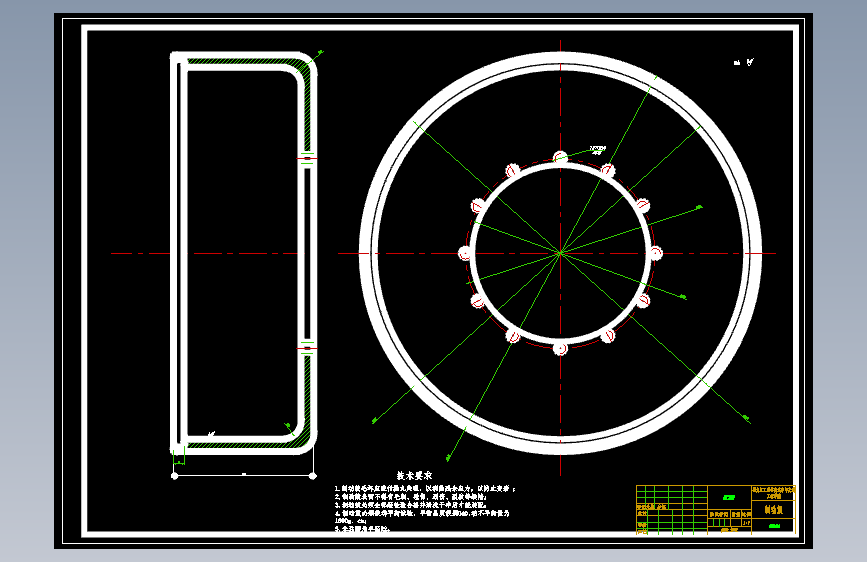867x562 pixels.
Task: Click the green drawing number in title block
Action: point(774,526)
